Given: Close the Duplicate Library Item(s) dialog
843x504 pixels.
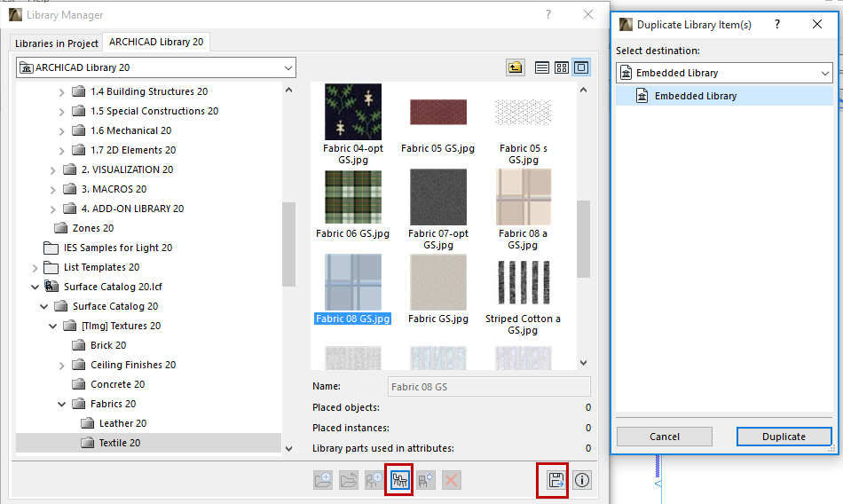Looking at the screenshot, I should coord(817,24).
